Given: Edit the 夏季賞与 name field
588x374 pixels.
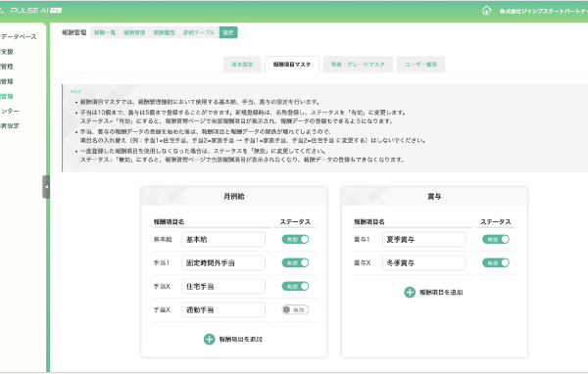Looking at the screenshot, I should pyautogui.click(x=423, y=240).
